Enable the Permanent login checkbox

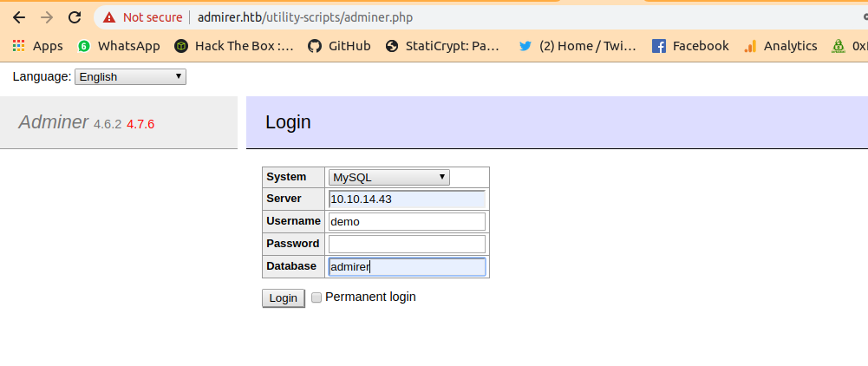[317, 297]
